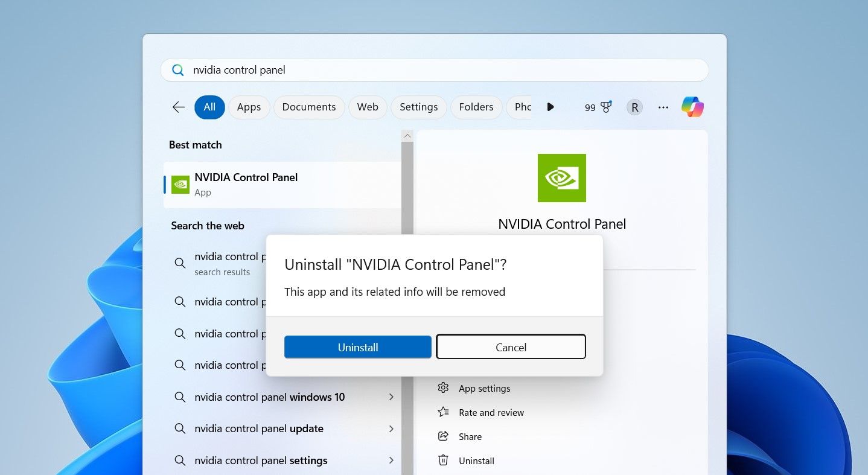Open the more options ellipsis menu

(663, 107)
